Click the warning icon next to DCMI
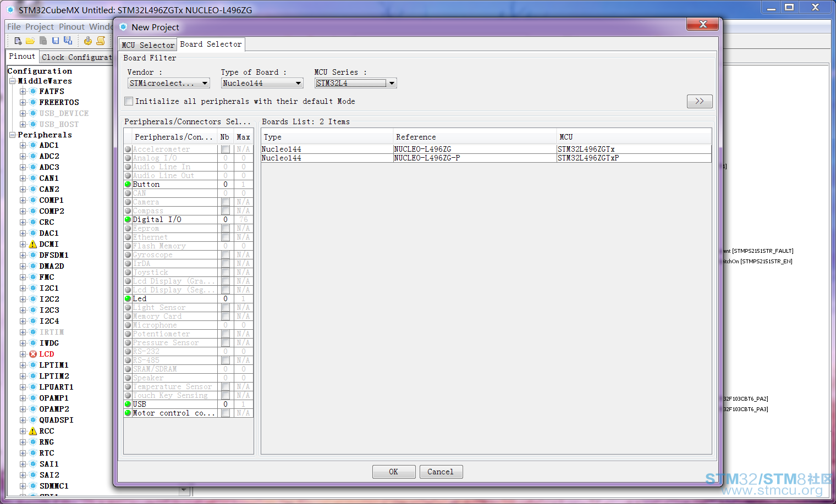Image resolution: width=836 pixels, height=504 pixels. pos(33,245)
